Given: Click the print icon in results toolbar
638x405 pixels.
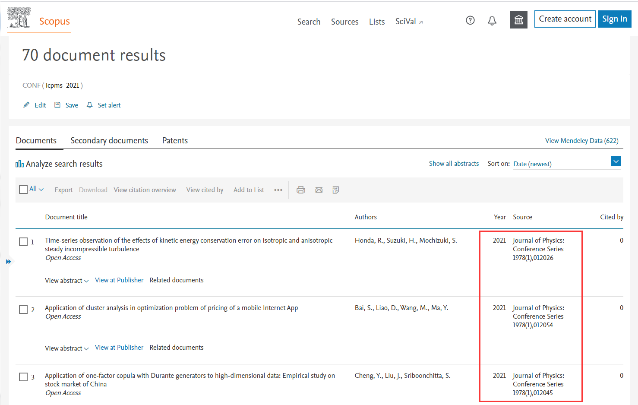Looking at the screenshot, I should tap(300, 189).
